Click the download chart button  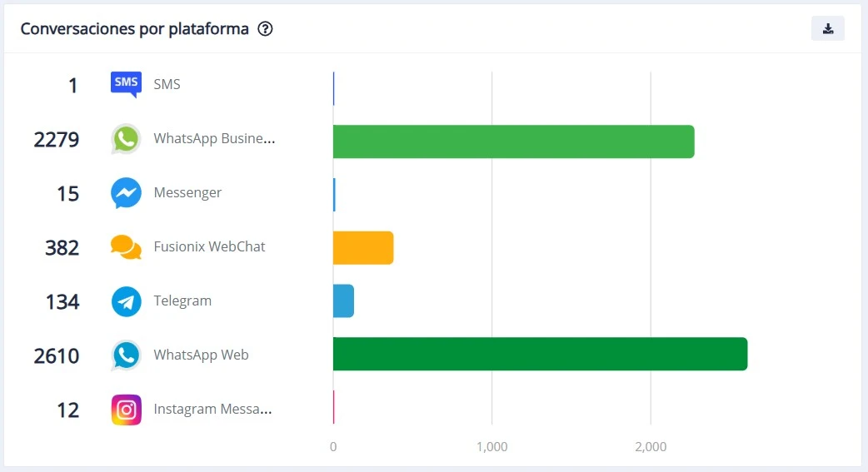[x=827, y=29]
